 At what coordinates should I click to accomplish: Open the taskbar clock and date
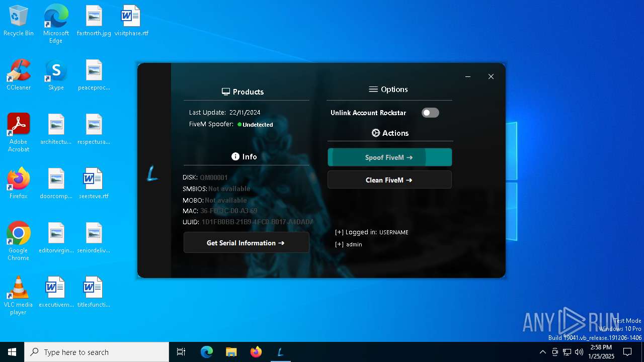click(x=601, y=352)
